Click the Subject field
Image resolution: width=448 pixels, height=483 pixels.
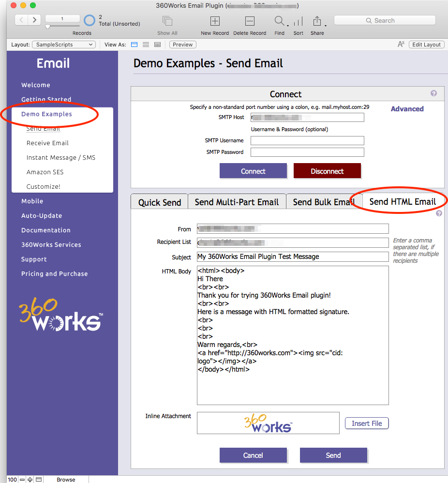[293, 257]
